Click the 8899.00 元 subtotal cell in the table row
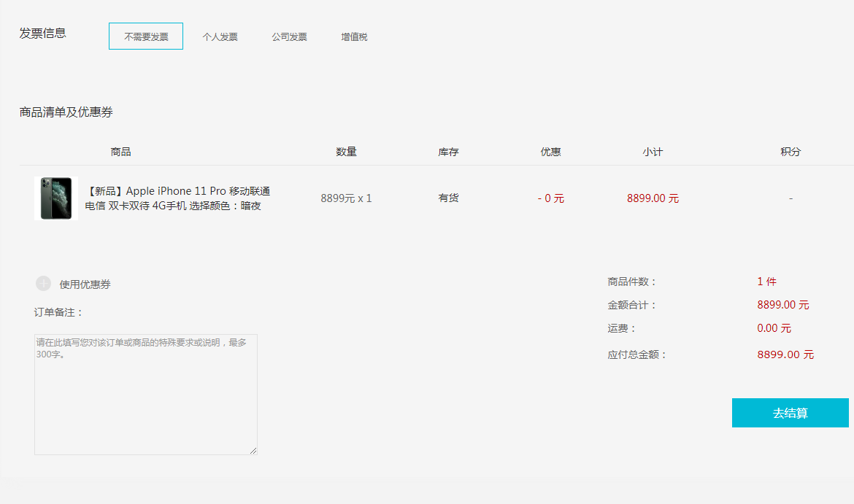Viewport: 854px width, 504px height. click(653, 198)
